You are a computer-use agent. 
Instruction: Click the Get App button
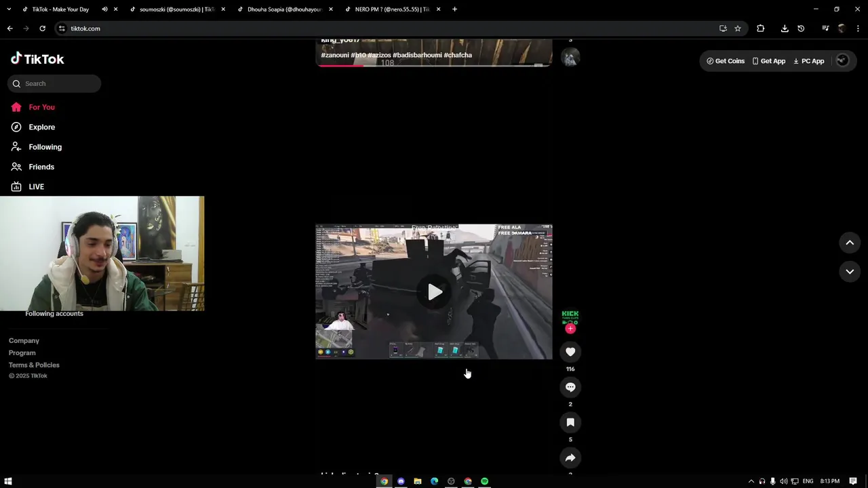[x=768, y=61]
